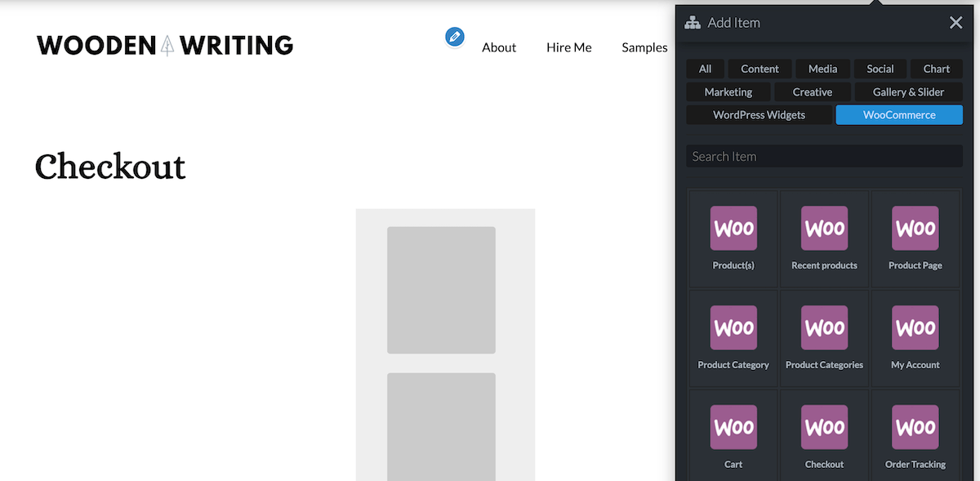Open the About menu link
980x481 pixels.
[499, 47]
